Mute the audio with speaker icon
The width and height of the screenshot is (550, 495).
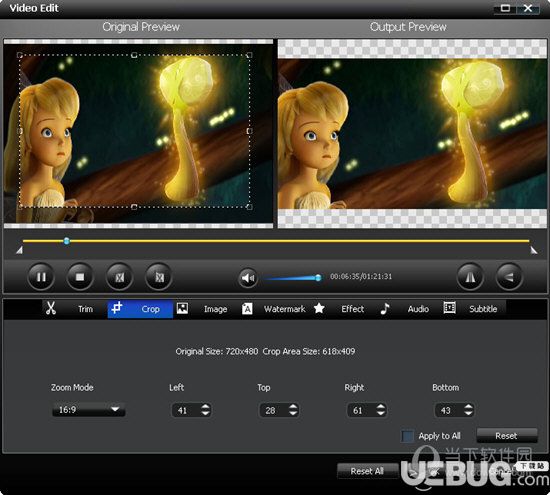(248, 278)
